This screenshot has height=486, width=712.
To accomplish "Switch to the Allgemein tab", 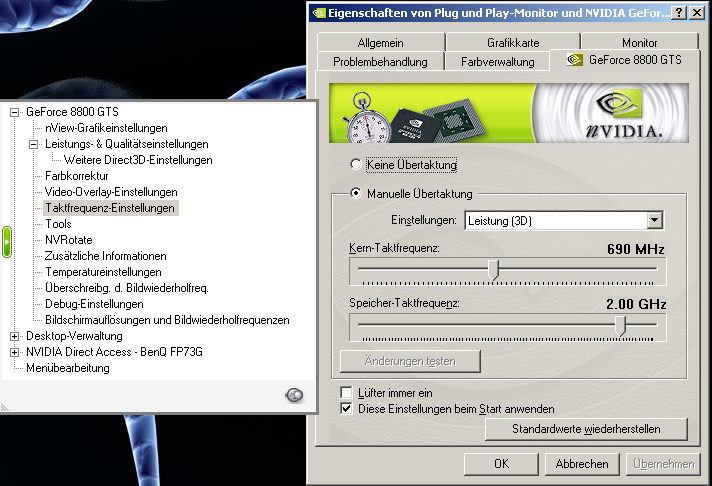I will (x=381, y=43).
